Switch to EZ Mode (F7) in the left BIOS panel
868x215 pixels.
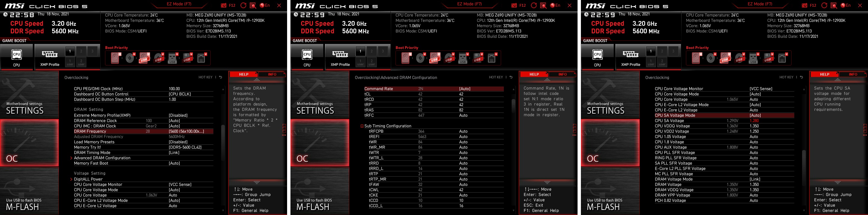pos(179,4)
